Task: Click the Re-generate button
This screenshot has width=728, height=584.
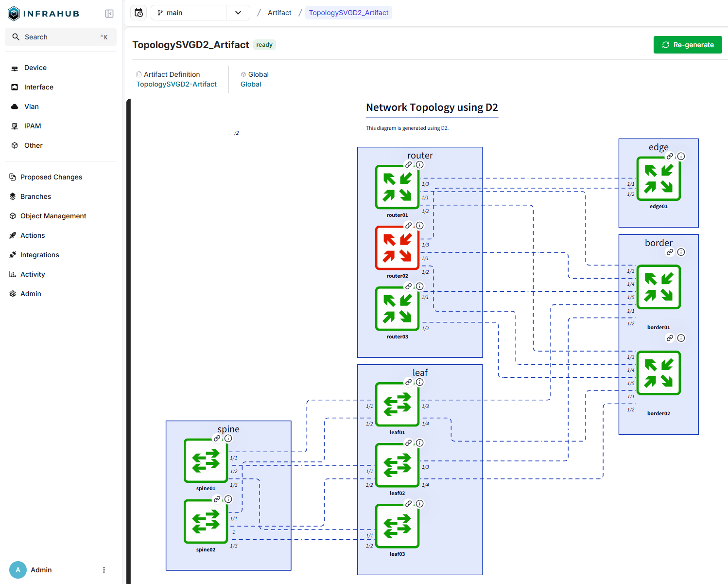Action: (687, 45)
